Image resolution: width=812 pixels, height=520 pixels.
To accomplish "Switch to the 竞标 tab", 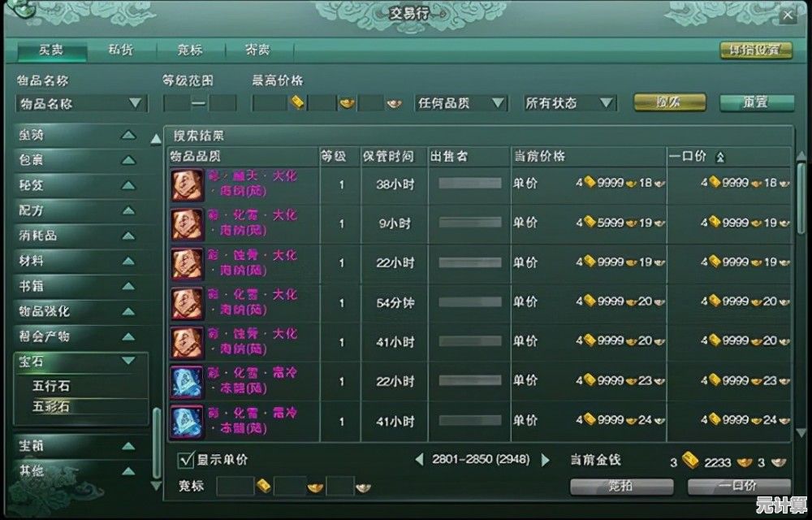I will [x=190, y=50].
